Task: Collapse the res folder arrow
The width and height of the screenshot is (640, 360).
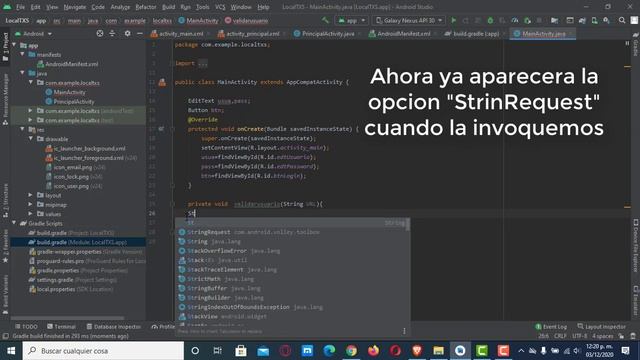Action: click(22, 129)
